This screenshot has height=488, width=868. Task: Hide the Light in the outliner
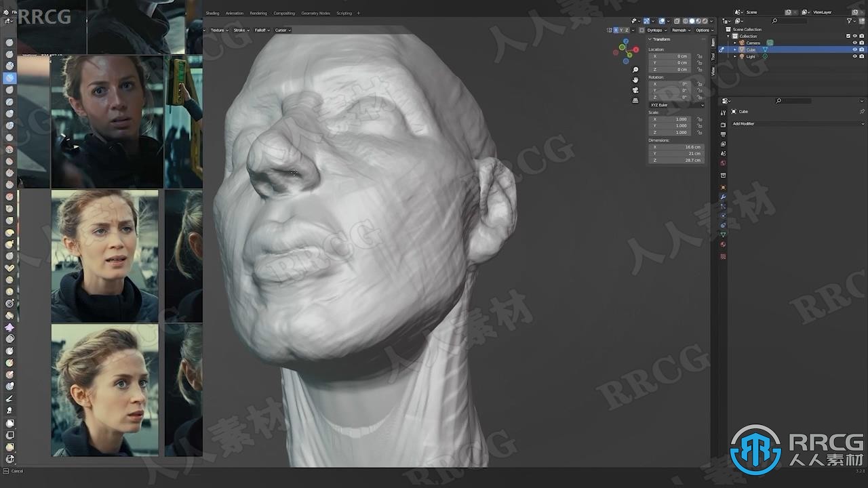[854, 56]
